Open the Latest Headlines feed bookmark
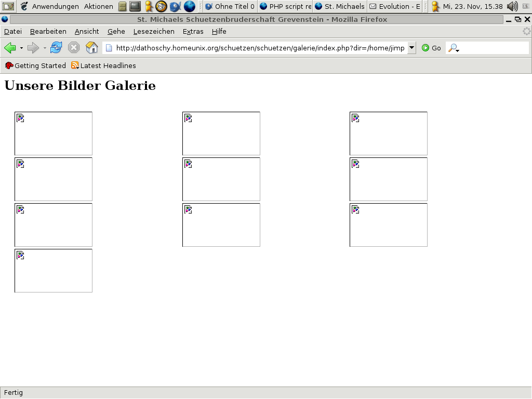Image resolution: width=532 pixels, height=399 pixels. 103,65
